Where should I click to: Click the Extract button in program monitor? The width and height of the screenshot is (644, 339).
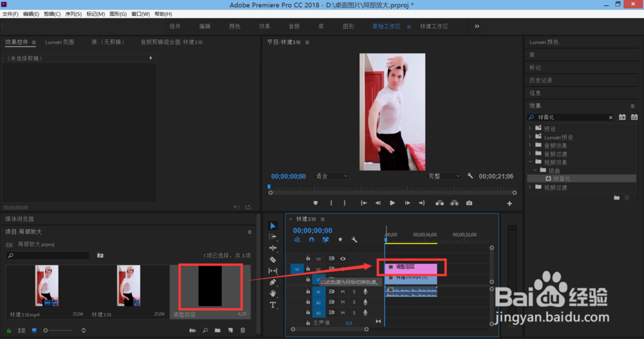(x=454, y=203)
